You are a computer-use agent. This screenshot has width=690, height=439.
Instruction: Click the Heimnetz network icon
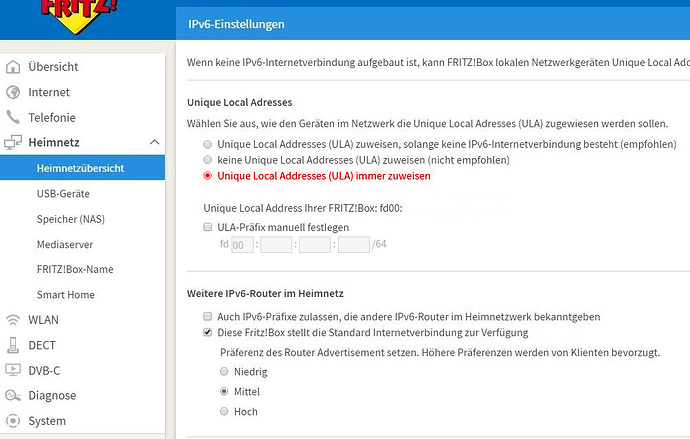coord(13,143)
